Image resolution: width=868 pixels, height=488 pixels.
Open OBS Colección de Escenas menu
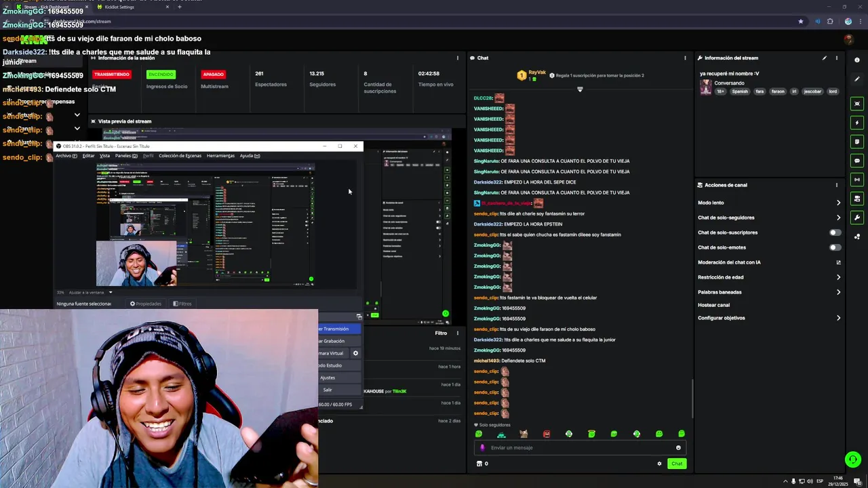coord(180,156)
